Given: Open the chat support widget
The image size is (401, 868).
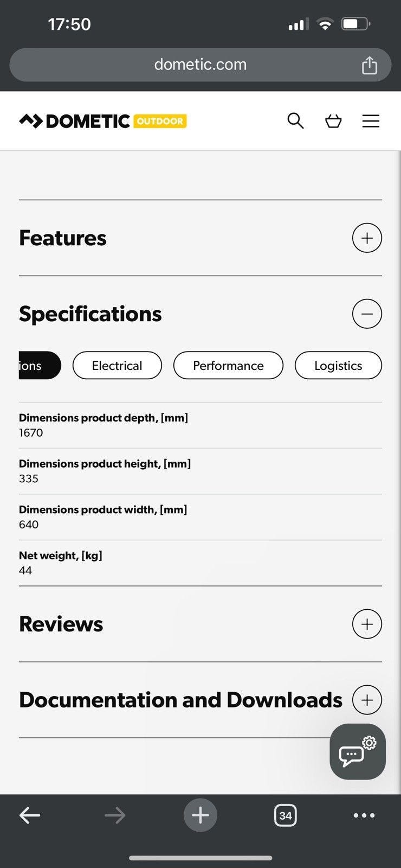Looking at the screenshot, I should pyautogui.click(x=357, y=752).
